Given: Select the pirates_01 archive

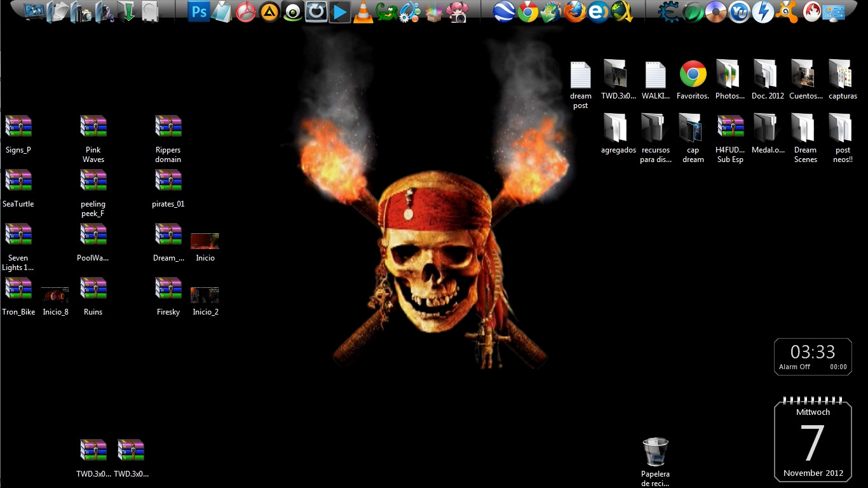Looking at the screenshot, I should click(x=168, y=189).
